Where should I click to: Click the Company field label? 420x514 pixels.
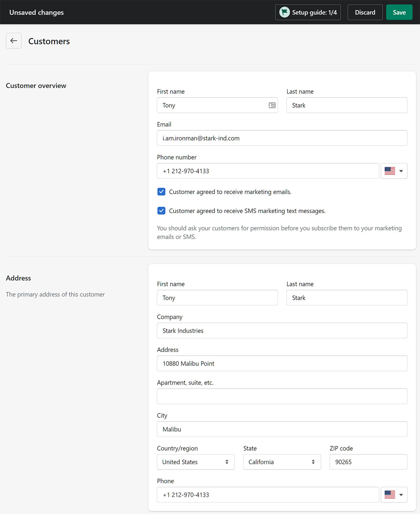[x=170, y=317]
